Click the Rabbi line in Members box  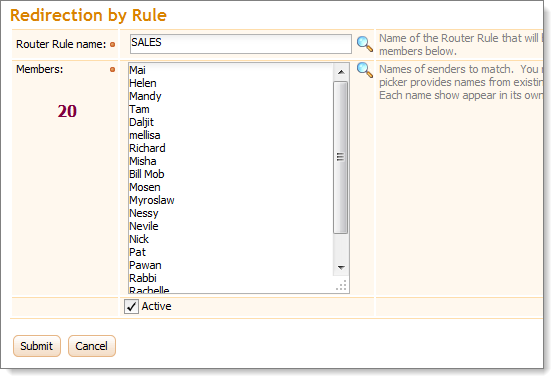143,278
